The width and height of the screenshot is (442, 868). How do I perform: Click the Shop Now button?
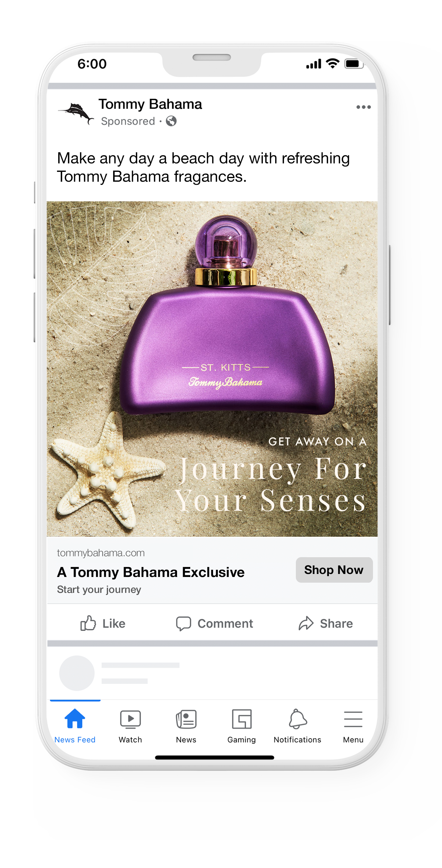(334, 570)
